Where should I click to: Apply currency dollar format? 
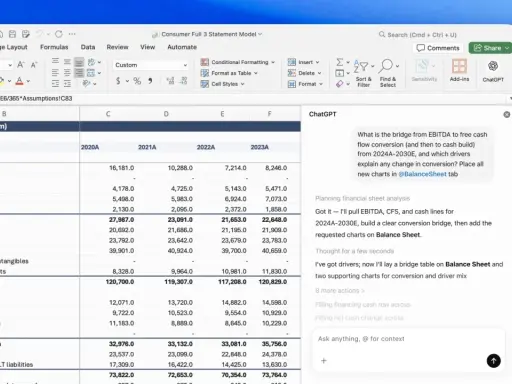click(x=118, y=81)
